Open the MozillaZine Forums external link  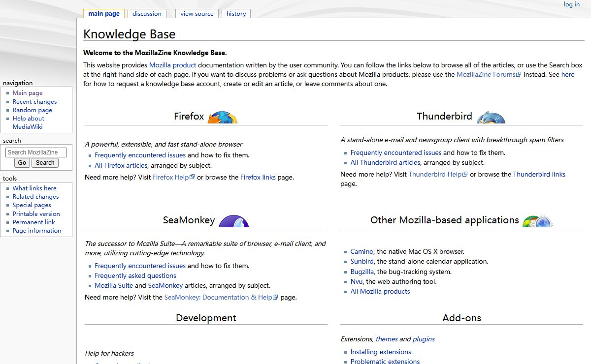click(x=489, y=75)
